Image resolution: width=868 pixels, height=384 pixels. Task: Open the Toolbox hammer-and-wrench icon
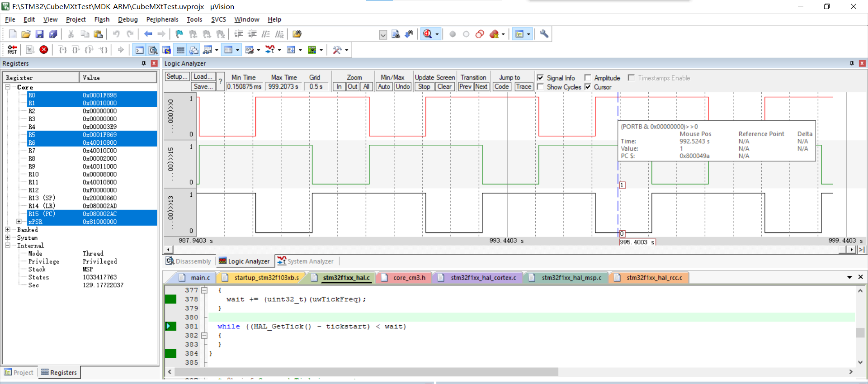click(337, 50)
